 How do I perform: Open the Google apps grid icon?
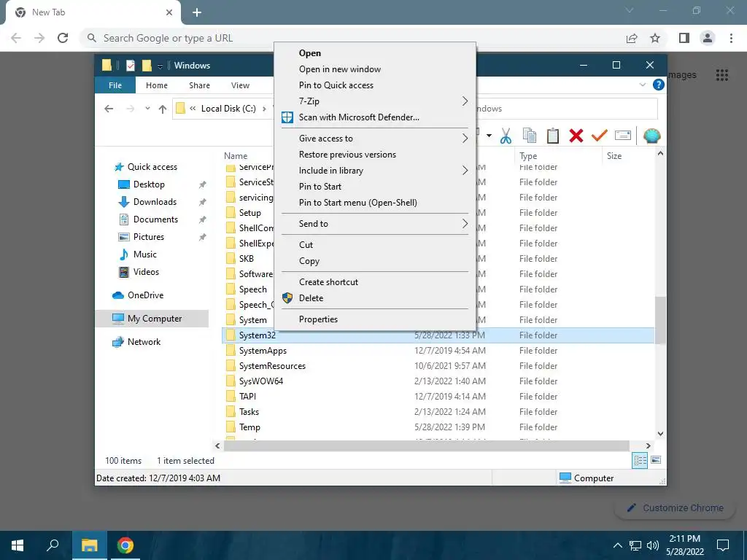(721, 75)
